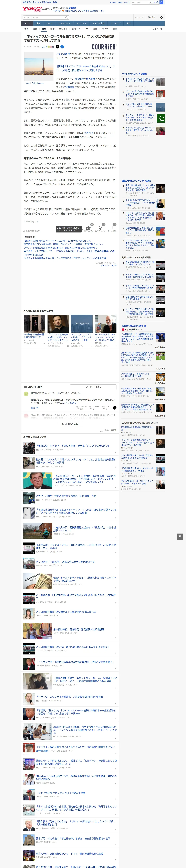Click the コメントを書く button
This screenshot has height=868, width=186.
click(93, 387)
